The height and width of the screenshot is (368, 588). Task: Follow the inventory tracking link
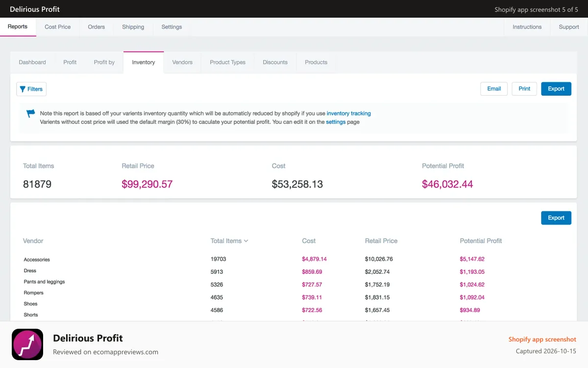click(349, 113)
